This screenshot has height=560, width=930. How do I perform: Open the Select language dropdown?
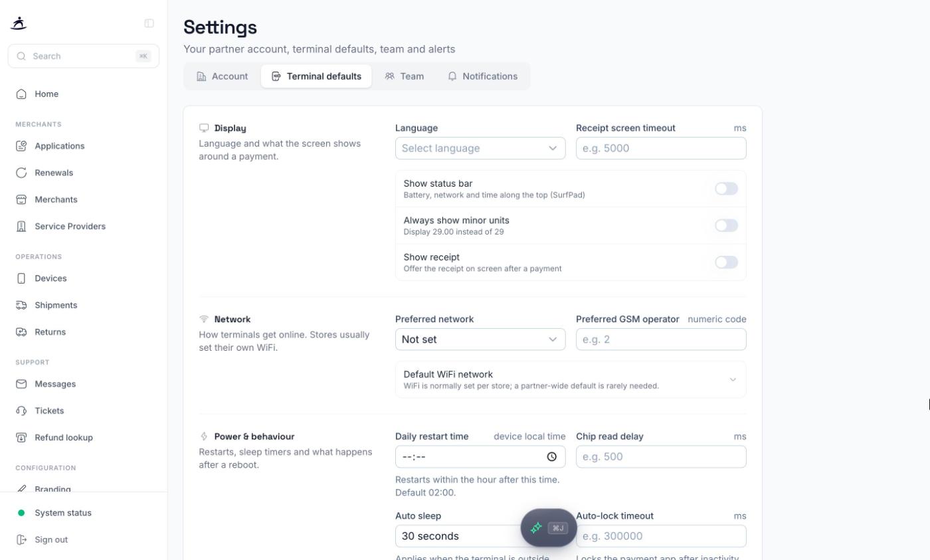(x=480, y=148)
